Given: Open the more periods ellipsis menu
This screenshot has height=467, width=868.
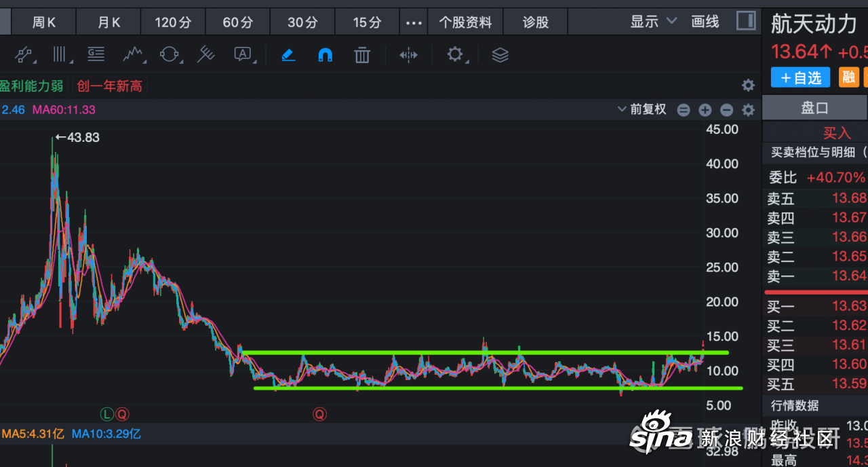Looking at the screenshot, I should tap(414, 22).
